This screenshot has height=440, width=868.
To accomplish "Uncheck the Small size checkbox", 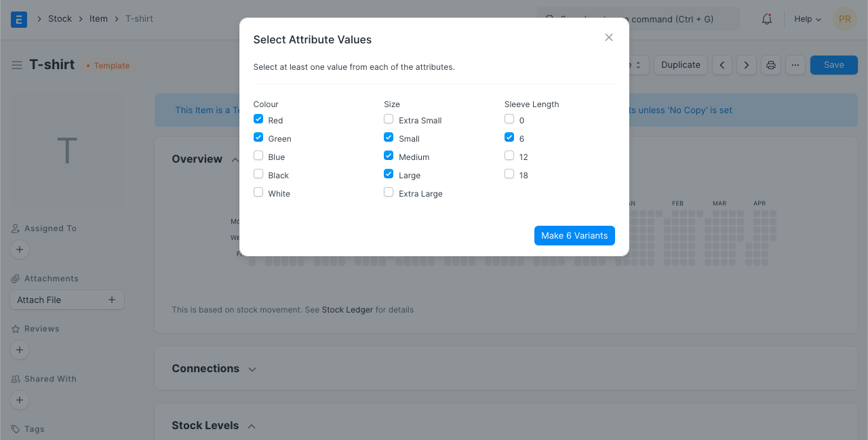I will point(389,137).
